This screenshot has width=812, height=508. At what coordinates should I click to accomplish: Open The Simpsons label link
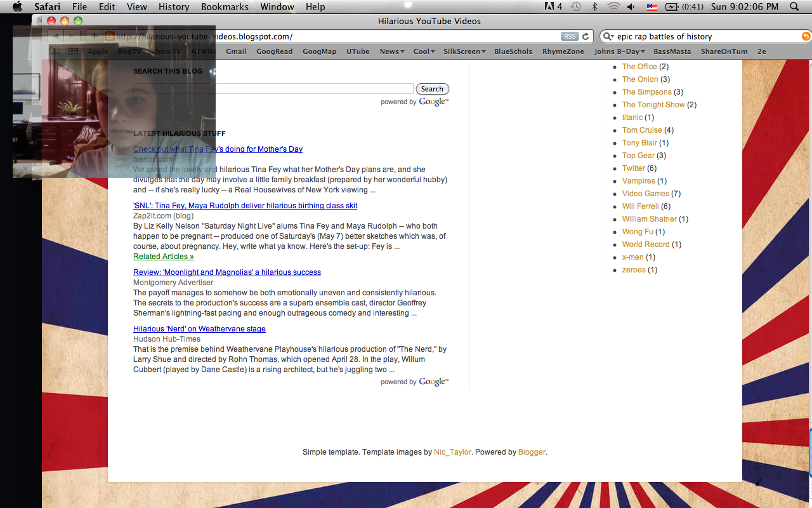coord(646,92)
